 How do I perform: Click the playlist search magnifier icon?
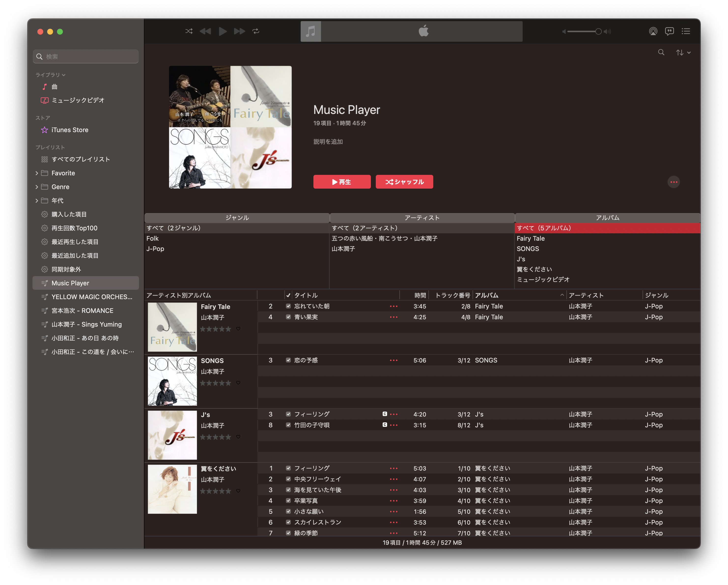pos(661,52)
